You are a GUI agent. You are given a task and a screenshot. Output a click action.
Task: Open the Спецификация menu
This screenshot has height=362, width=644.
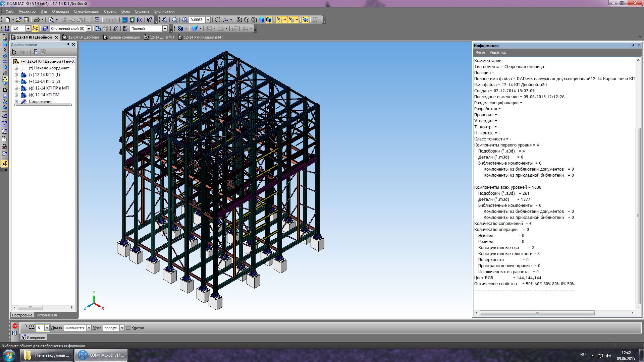86,11
